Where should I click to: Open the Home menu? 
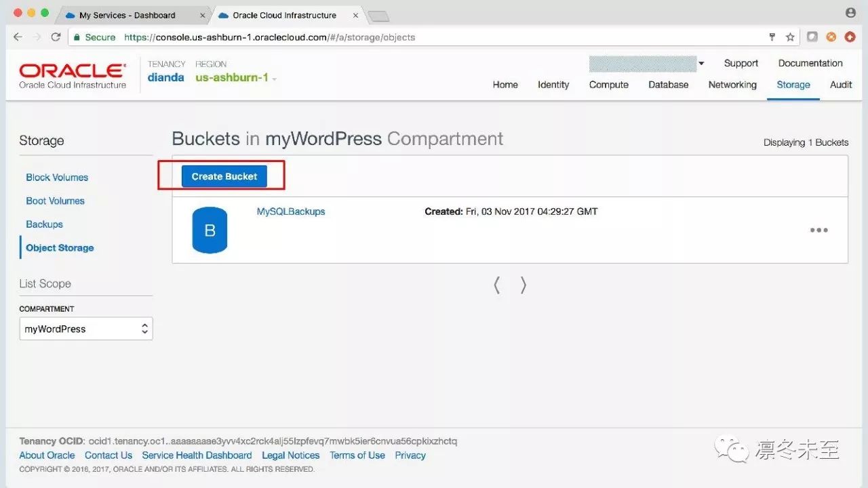point(505,85)
